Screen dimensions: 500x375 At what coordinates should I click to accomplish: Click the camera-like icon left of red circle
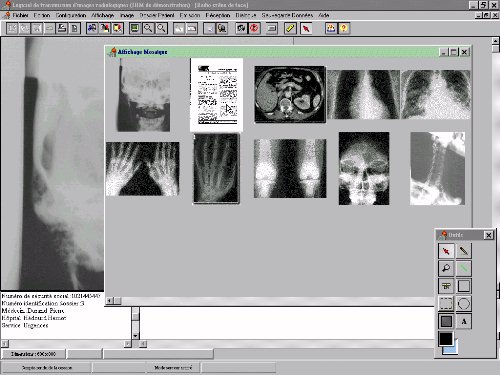coord(242,28)
